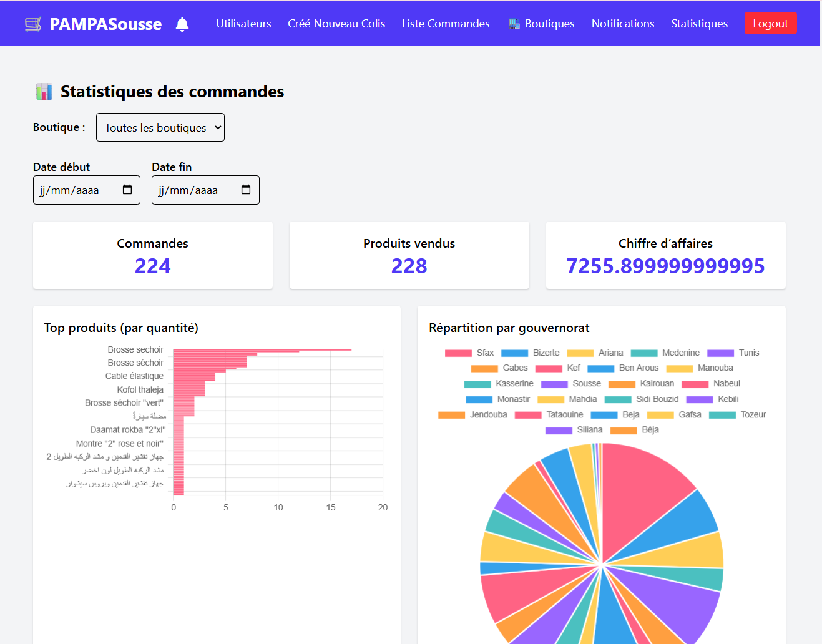Click the Kef legend color swatch
822x644 pixels.
pos(549,368)
